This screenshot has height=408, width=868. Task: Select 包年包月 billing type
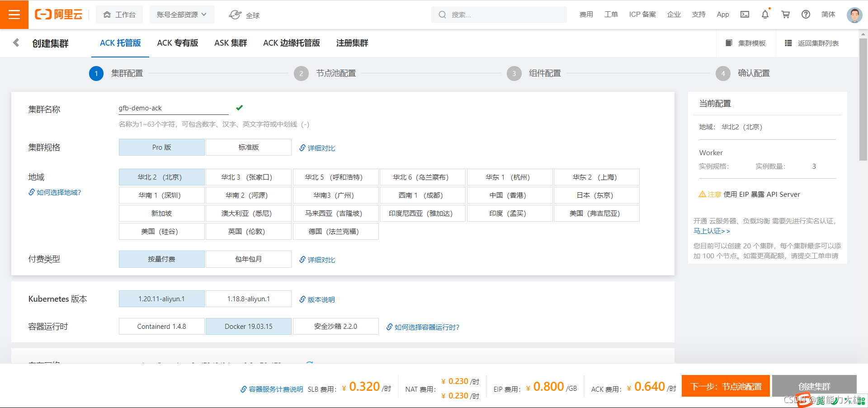click(248, 259)
